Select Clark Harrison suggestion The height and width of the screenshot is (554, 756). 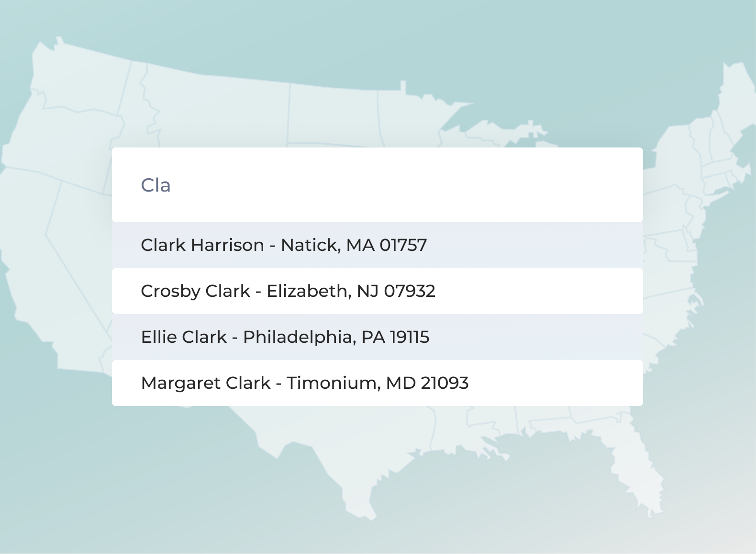tap(377, 245)
